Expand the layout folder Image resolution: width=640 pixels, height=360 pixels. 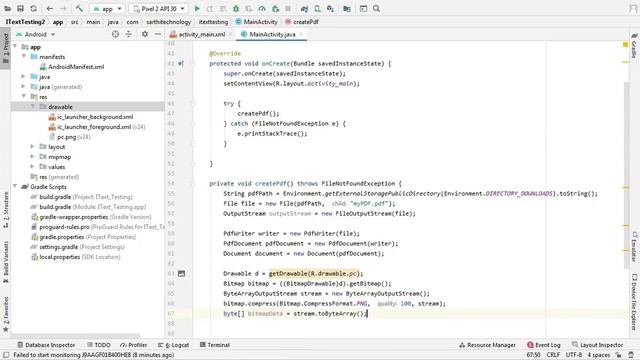click(33, 147)
